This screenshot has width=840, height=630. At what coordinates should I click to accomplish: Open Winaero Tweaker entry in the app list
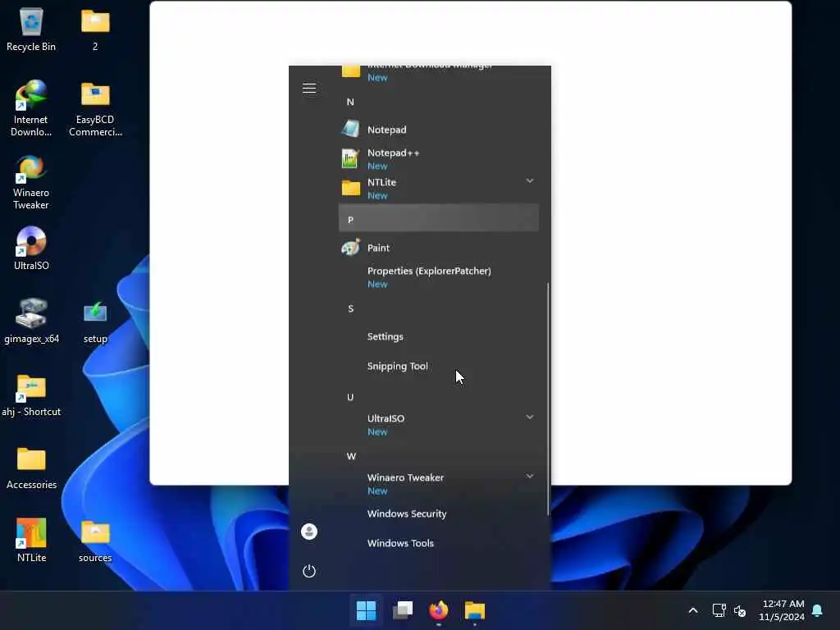pyautogui.click(x=439, y=484)
